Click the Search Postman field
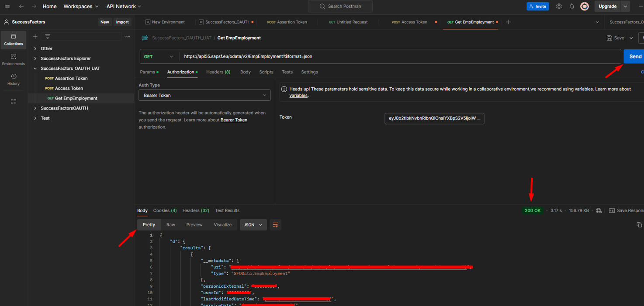The image size is (644, 306). pos(340,7)
